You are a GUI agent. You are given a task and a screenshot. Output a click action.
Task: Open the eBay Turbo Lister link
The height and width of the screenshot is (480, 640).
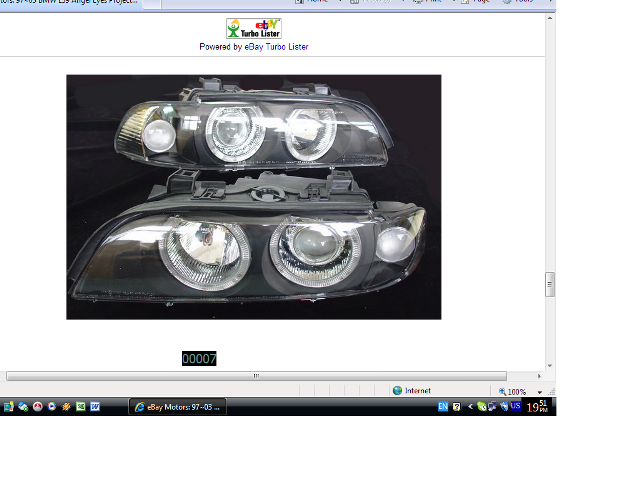click(x=276, y=47)
